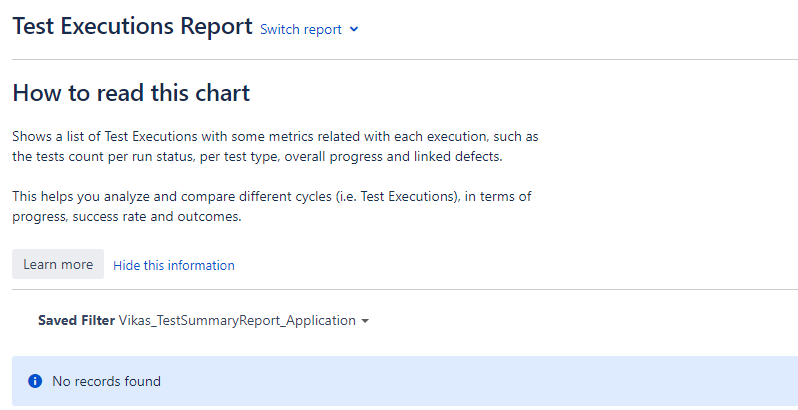Hide this information link
The image size is (798, 410).
tap(174, 265)
